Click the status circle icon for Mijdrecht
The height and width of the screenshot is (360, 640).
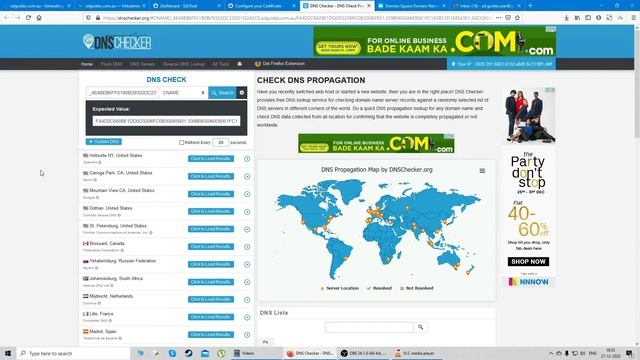tap(247, 300)
